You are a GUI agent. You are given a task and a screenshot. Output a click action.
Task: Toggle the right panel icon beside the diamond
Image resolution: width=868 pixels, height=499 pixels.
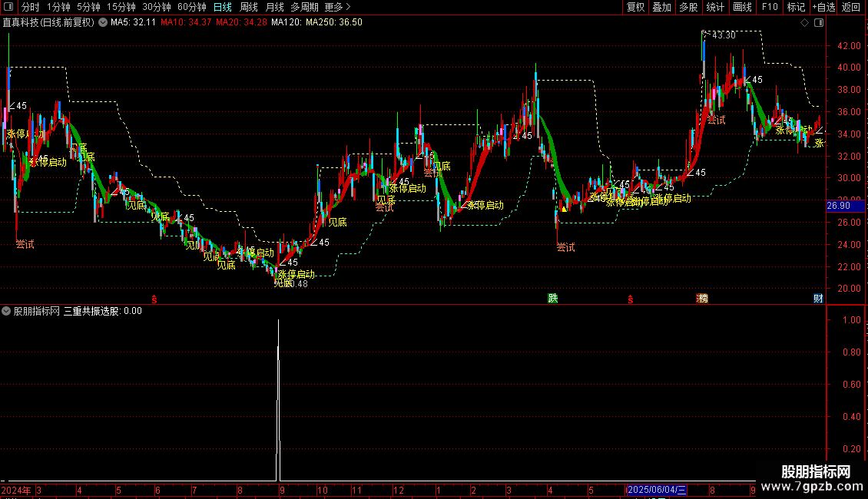819,23
